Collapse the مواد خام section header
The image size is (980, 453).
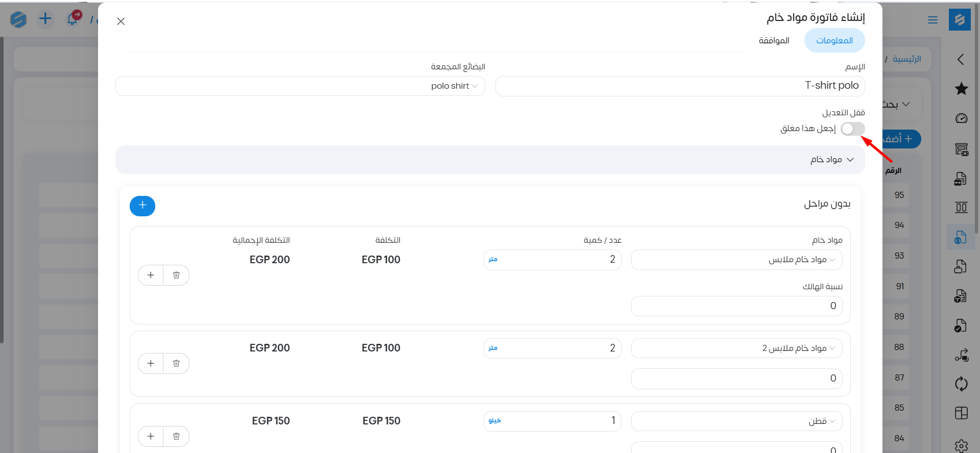tap(831, 160)
